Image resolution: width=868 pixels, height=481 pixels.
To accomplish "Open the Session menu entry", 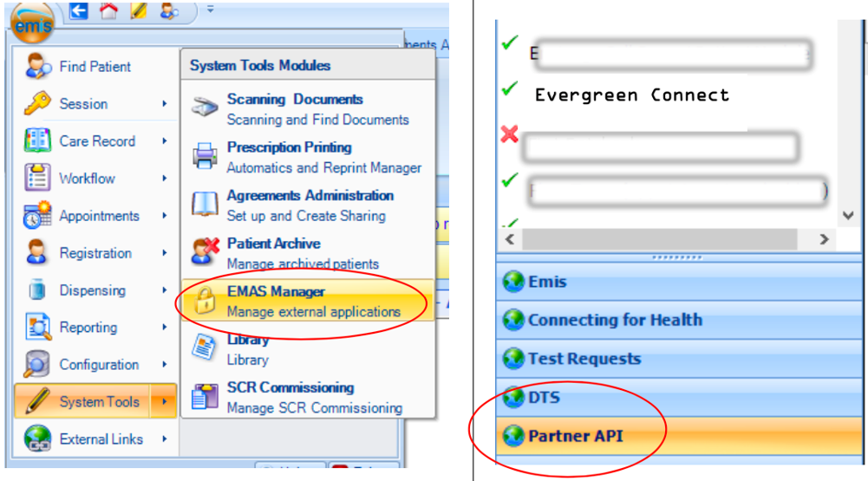I will tap(95, 103).
